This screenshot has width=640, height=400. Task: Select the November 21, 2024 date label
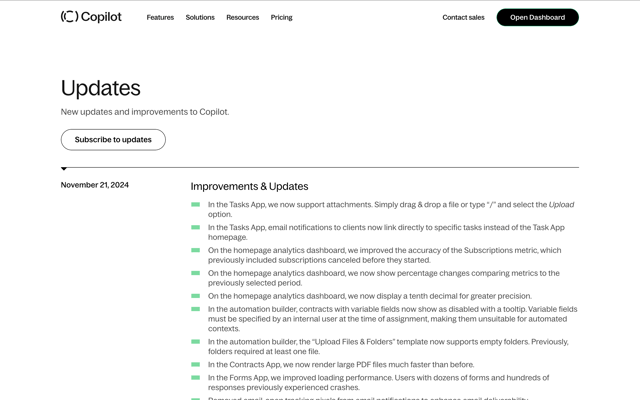95,185
